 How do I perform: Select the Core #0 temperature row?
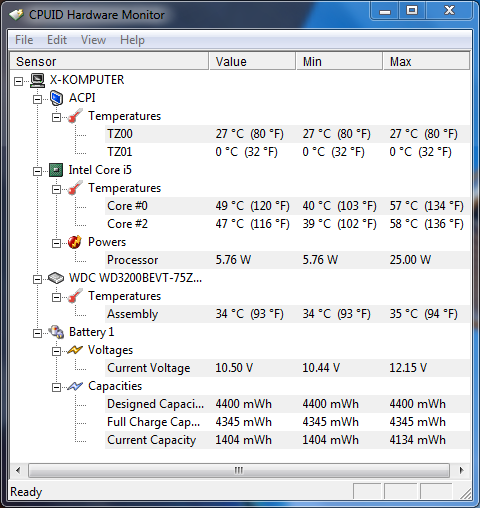pos(287,206)
